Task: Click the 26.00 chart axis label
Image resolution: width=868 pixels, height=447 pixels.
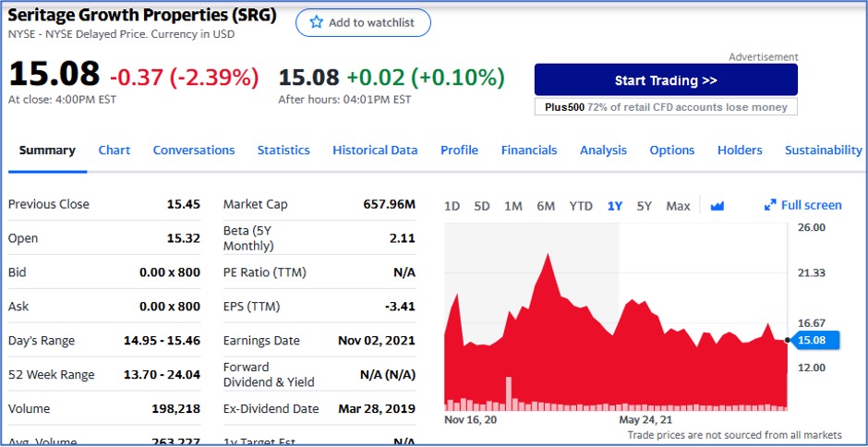Action: pos(812,227)
